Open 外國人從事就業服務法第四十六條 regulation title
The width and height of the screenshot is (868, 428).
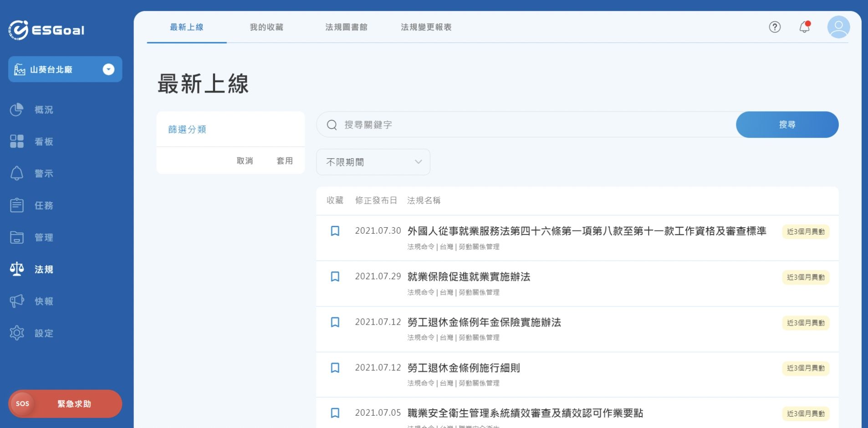click(587, 231)
